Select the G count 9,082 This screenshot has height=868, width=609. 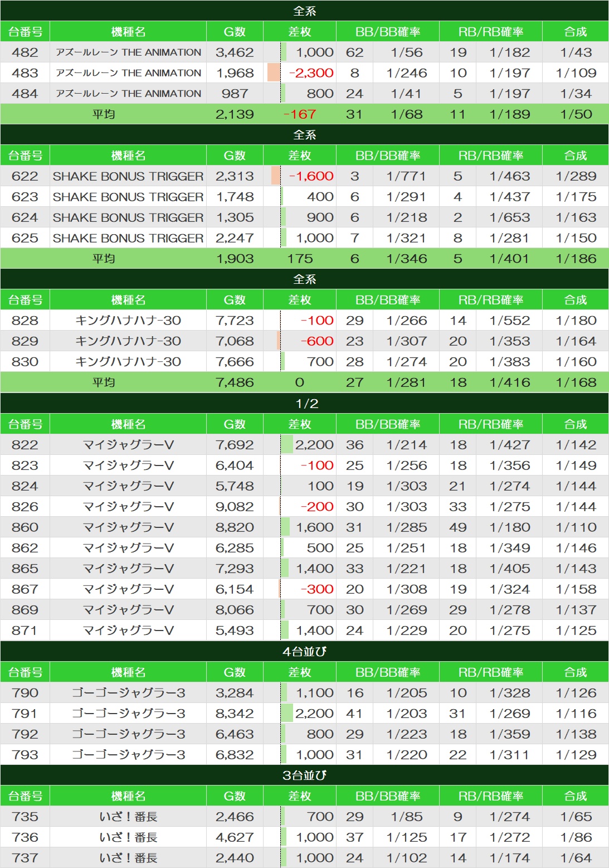point(235,507)
